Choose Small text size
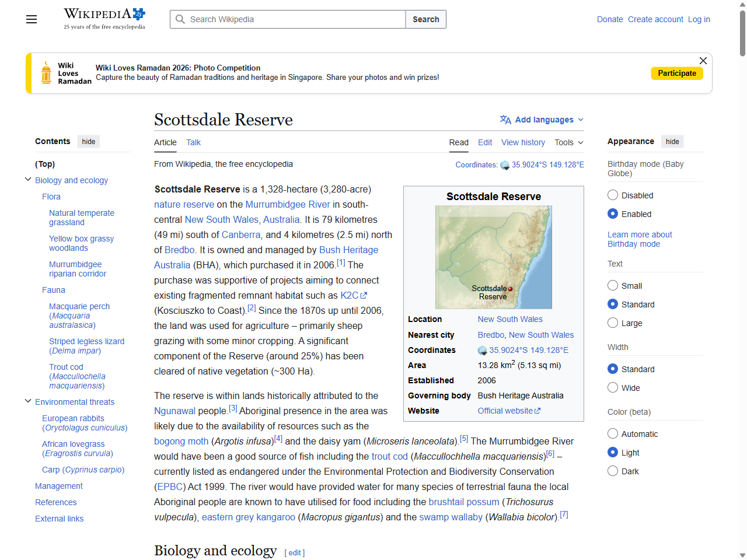 [x=613, y=286]
